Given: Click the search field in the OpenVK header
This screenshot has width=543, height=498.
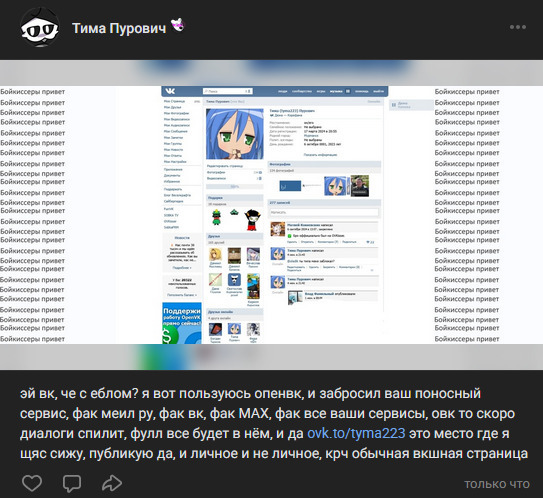Looking at the screenshot, I should [x=228, y=91].
